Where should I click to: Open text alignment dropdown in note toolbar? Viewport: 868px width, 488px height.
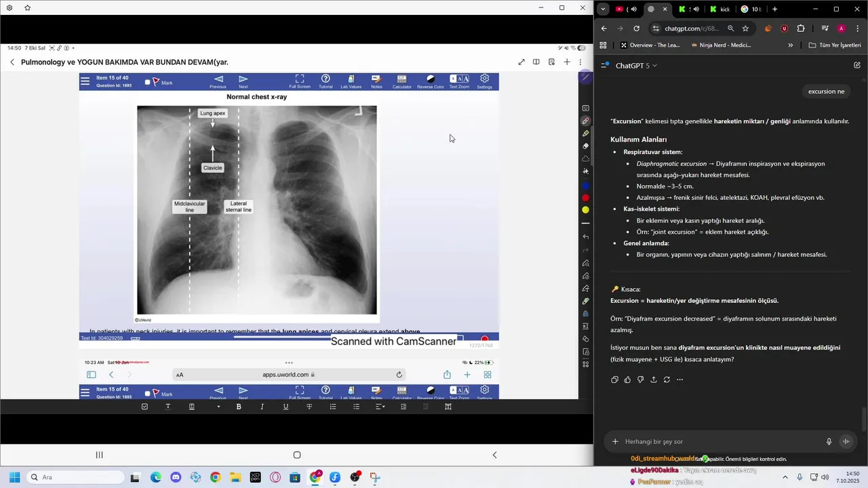pyautogui.click(x=380, y=407)
